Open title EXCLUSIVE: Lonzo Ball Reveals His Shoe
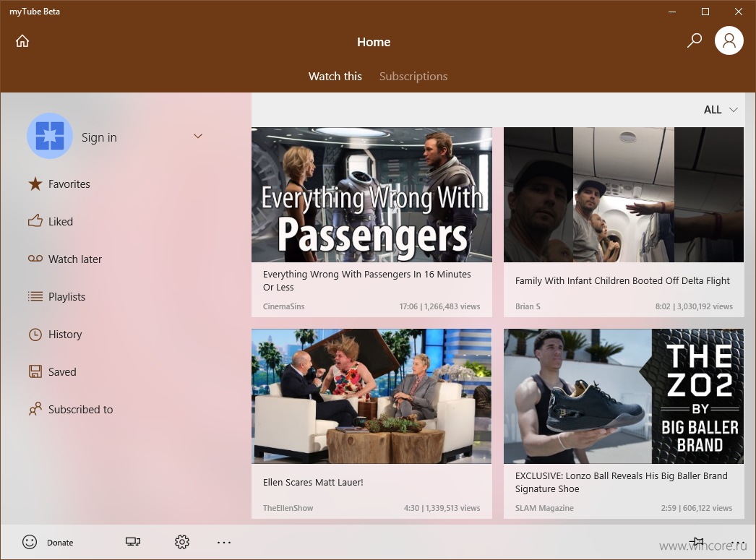The width and height of the screenshot is (756, 560). [x=621, y=482]
